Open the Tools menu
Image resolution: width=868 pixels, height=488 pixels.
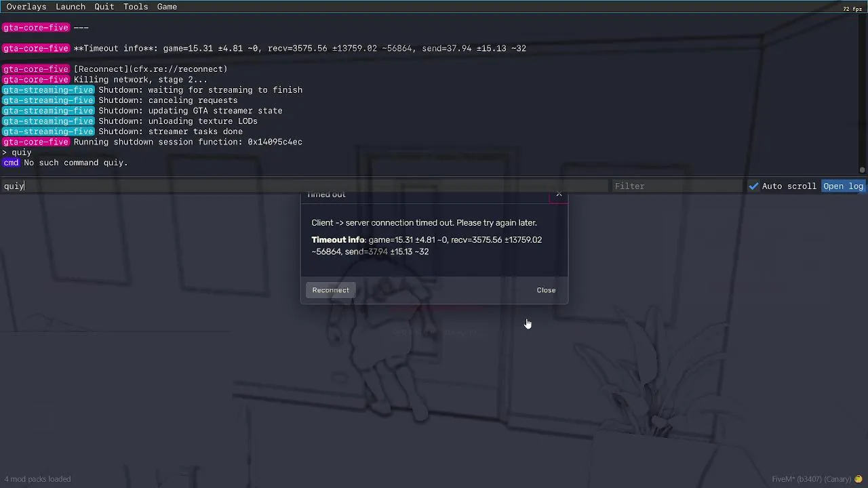(x=136, y=7)
